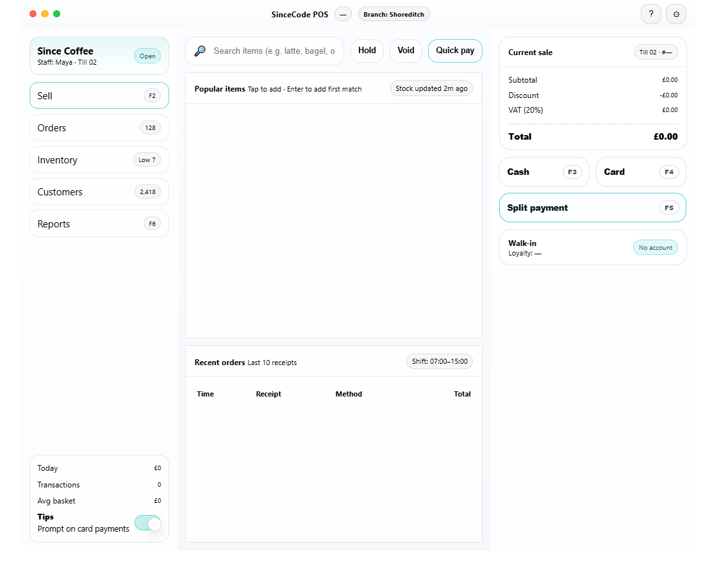Image resolution: width=719 pixels, height=588 pixels.
Task: Open the Shift 07:00–15:00 selector
Action: (439, 361)
